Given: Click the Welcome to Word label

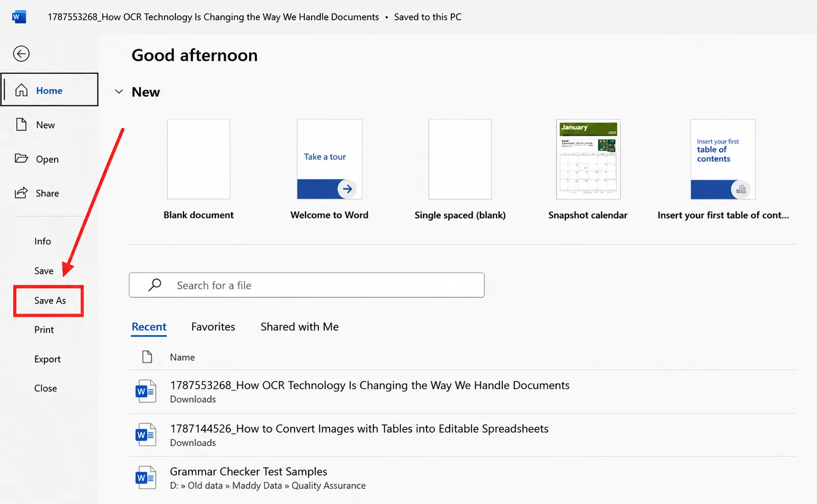Looking at the screenshot, I should click(x=329, y=215).
